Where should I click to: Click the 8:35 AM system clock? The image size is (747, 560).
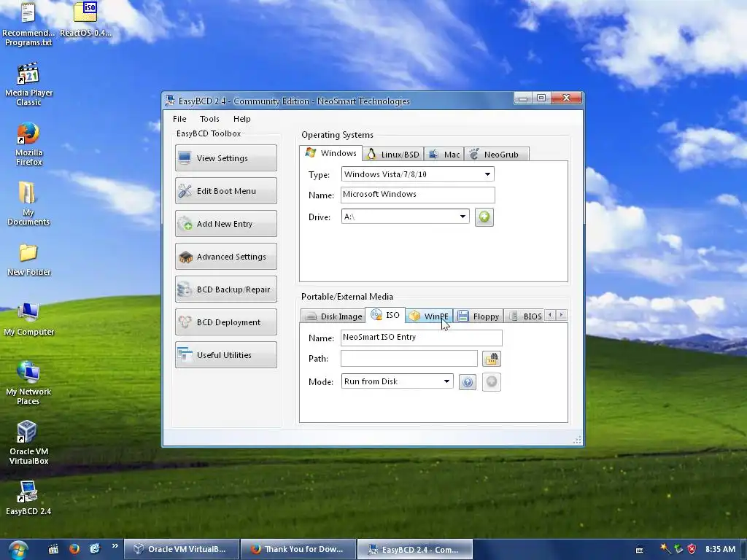point(720,549)
